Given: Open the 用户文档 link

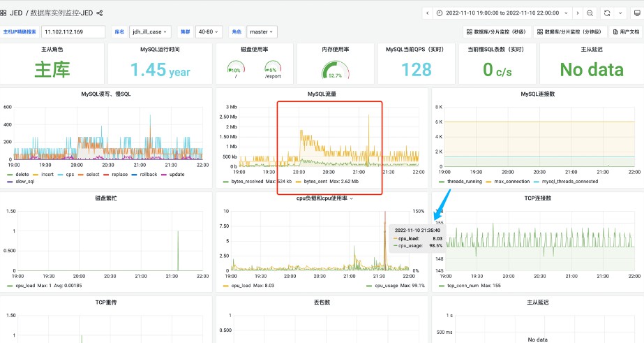Looking at the screenshot, I should [626, 31].
